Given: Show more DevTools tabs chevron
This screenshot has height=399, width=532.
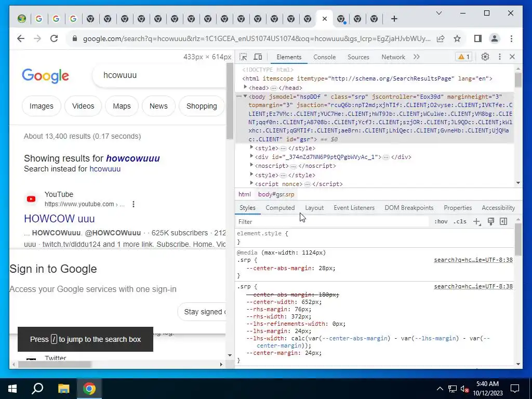Looking at the screenshot, I should coord(416,57).
